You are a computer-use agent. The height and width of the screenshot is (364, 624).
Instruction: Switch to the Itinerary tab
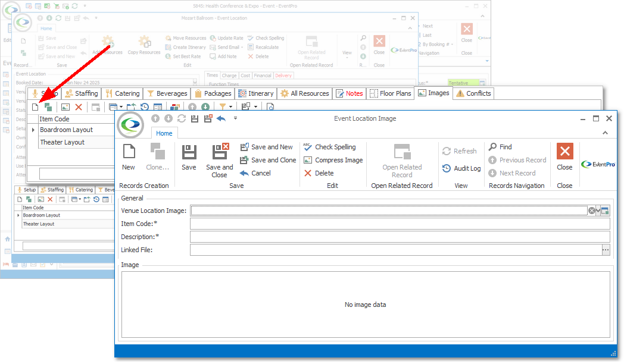256,93
